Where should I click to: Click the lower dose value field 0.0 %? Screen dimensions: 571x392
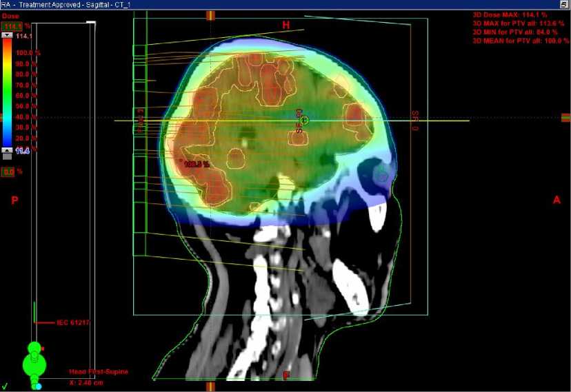8,172
